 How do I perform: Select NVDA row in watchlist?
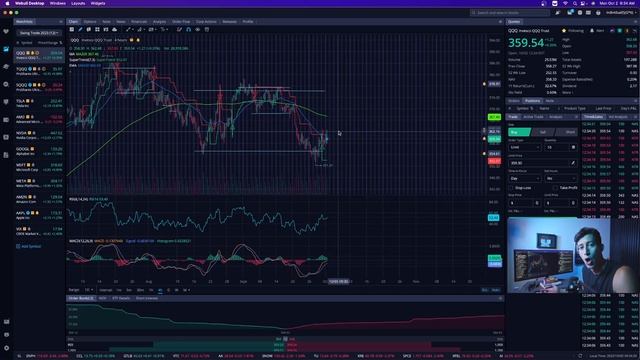(x=39, y=135)
